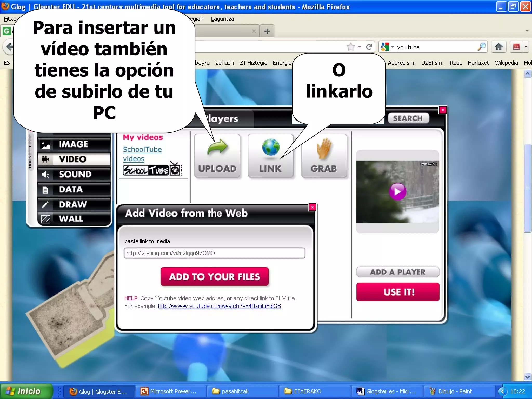Click the UPLOAD green arrow button
The image size is (532, 399).
tap(217, 156)
